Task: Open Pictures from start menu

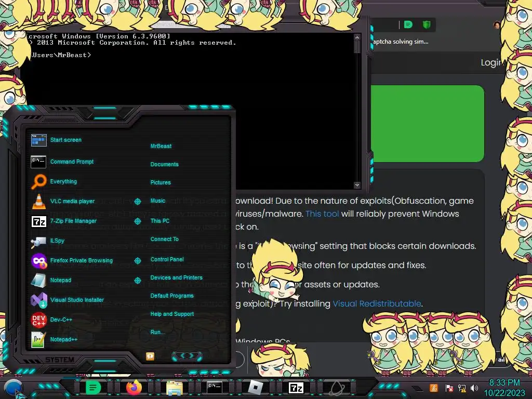Action: coord(161,182)
